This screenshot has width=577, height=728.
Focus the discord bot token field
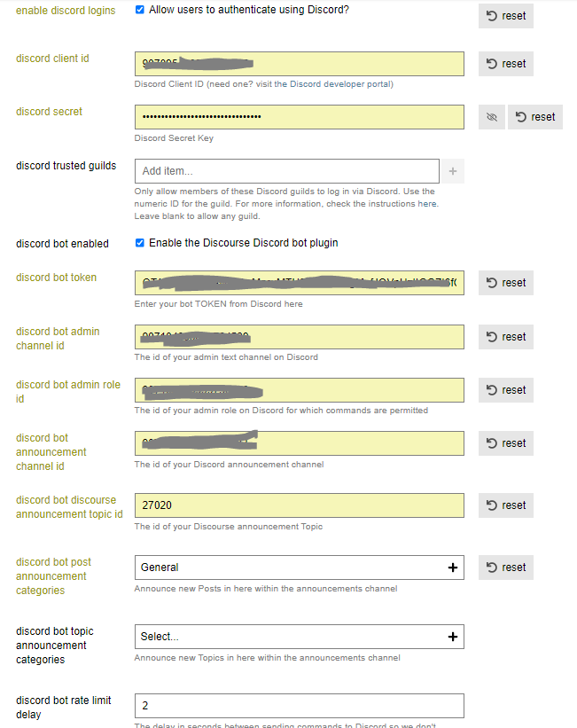299,283
